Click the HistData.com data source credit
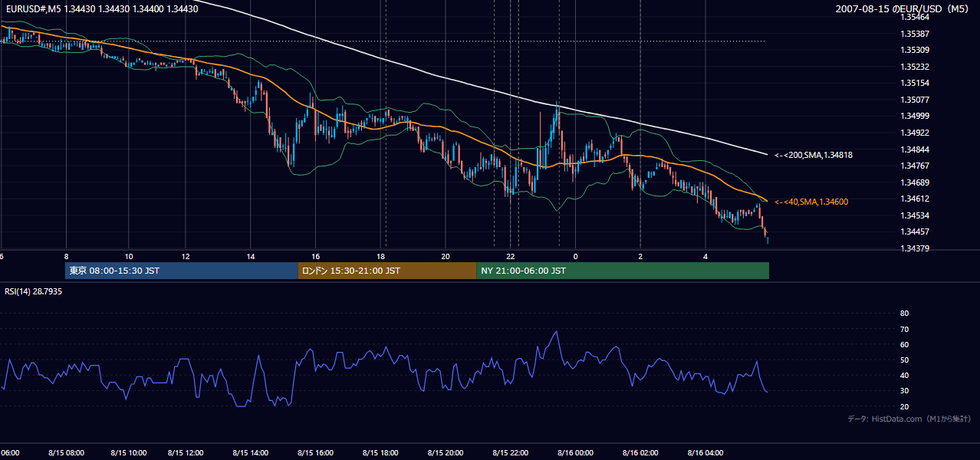 pos(909,419)
